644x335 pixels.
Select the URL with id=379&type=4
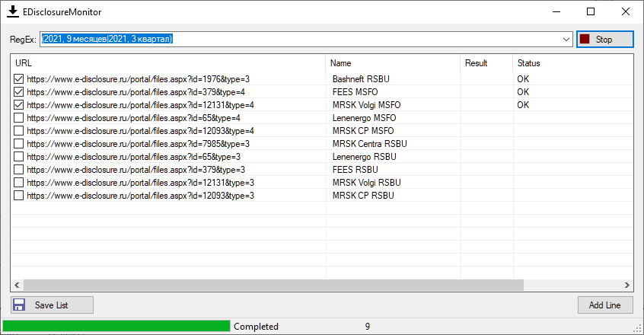click(x=135, y=92)
